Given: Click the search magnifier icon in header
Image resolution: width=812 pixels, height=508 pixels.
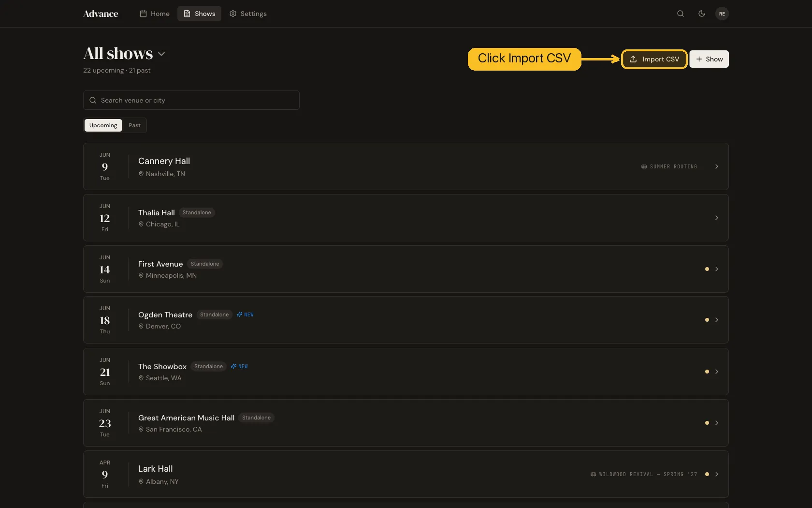Looking at the screenshot, I should click(x=681, y=14).
